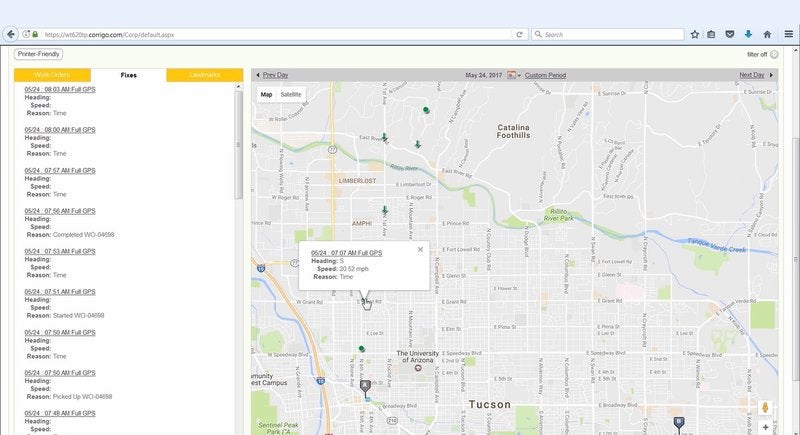Go to Next Day link
Screen dimensions: 800x435
coord(752,75)
